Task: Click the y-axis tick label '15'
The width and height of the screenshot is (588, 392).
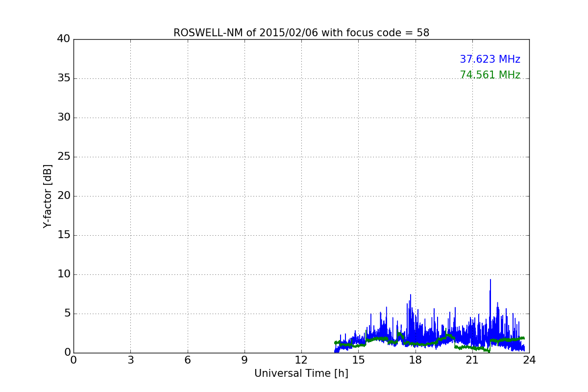Action: (64, 235)
